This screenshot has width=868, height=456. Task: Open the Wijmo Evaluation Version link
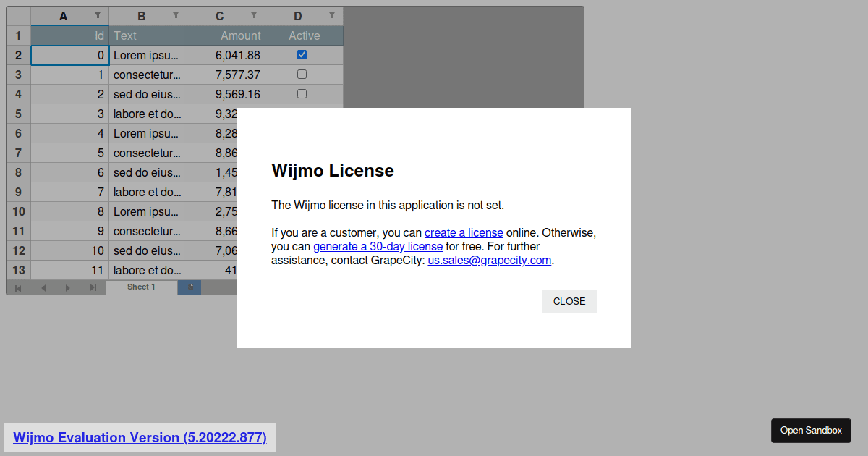click(140, 438)
